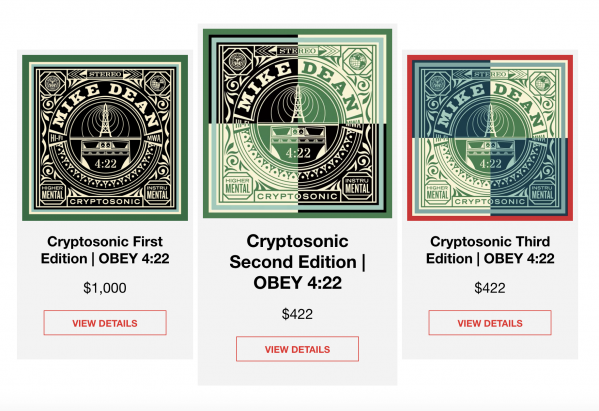This screenshot has height=411, width=599.
Task: Select the $422 price under Second Edition
Action: (x=297, y=314)
